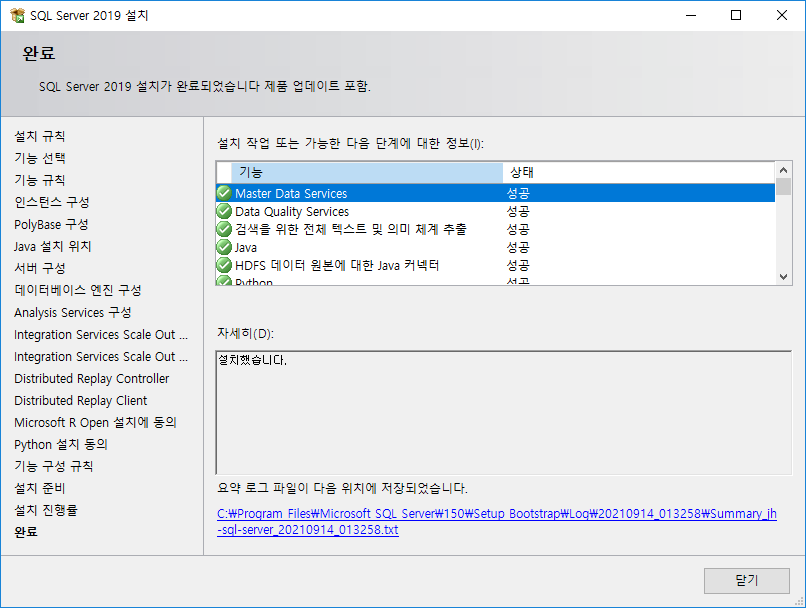This screenshot has height=608, width=806.
Task: Click green check icon beside HDFS 데이터 원본 row
Action: [224, 265]
